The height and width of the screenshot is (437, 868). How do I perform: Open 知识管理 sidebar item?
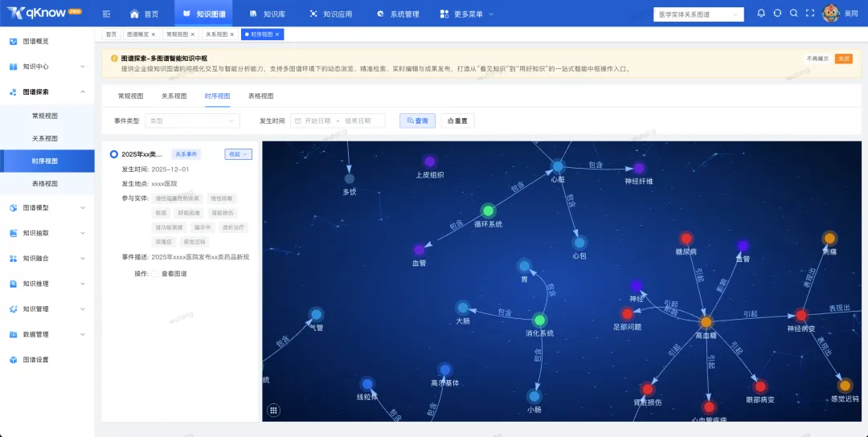(x=47, y=309)
